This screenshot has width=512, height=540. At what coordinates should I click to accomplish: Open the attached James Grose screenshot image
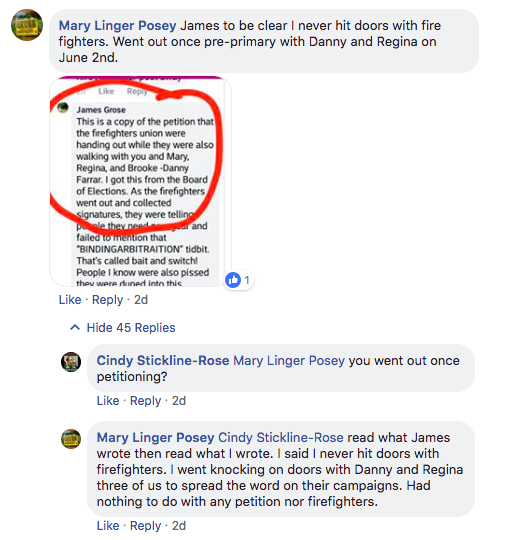pyautogui.click(x=140, y=181)
